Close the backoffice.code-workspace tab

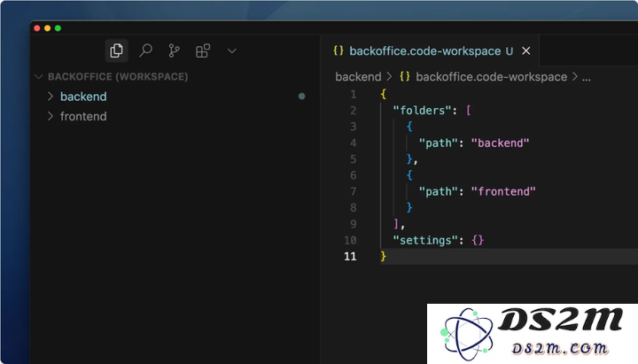click(526, 50)
